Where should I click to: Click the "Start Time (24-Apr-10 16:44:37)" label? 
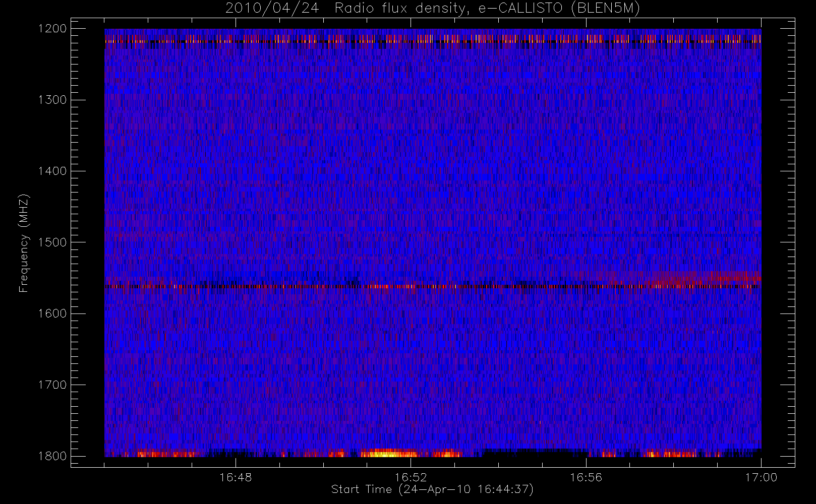pyautogui.click(x=432, y=489)
